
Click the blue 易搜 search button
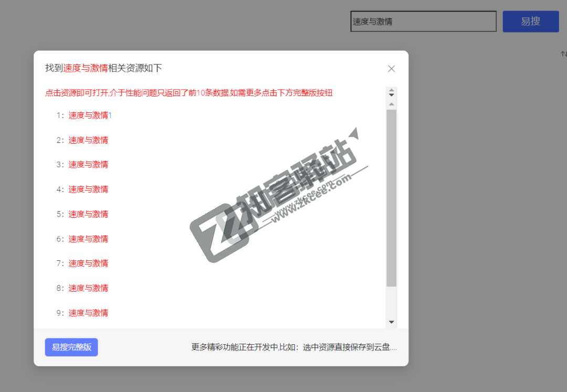point(530,22)
